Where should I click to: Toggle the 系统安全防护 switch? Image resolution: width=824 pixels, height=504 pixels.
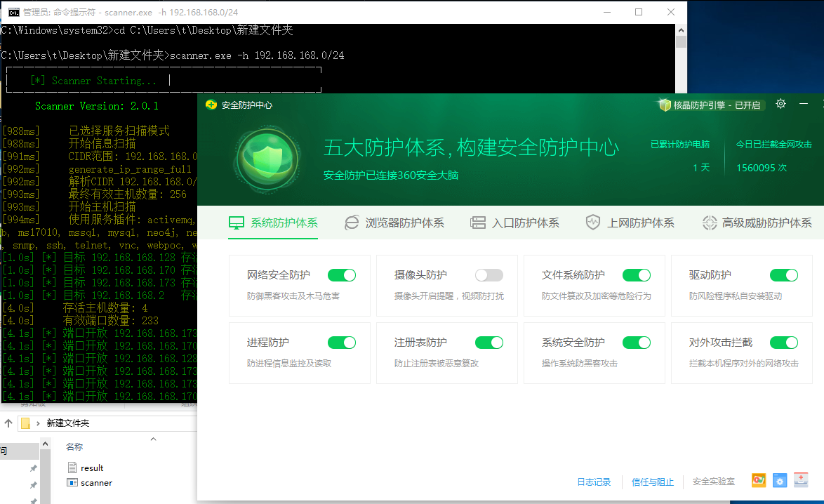[637, 343]
